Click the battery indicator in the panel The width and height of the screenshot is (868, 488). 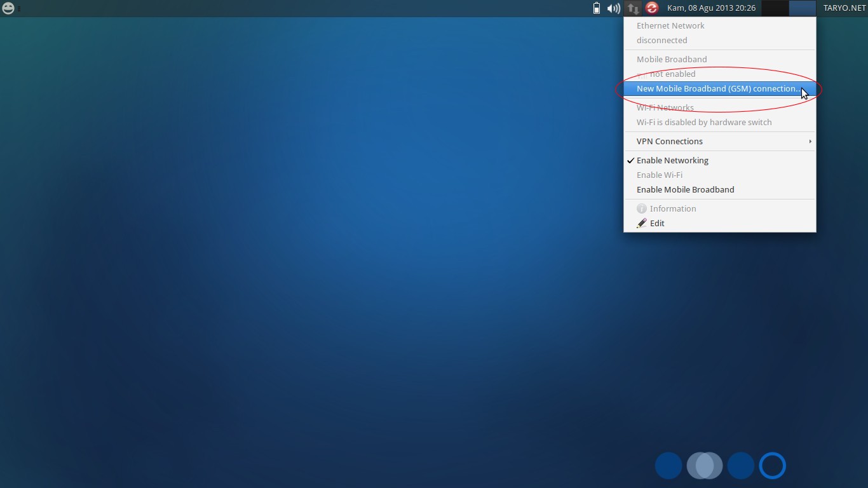(x=596, y=8)
